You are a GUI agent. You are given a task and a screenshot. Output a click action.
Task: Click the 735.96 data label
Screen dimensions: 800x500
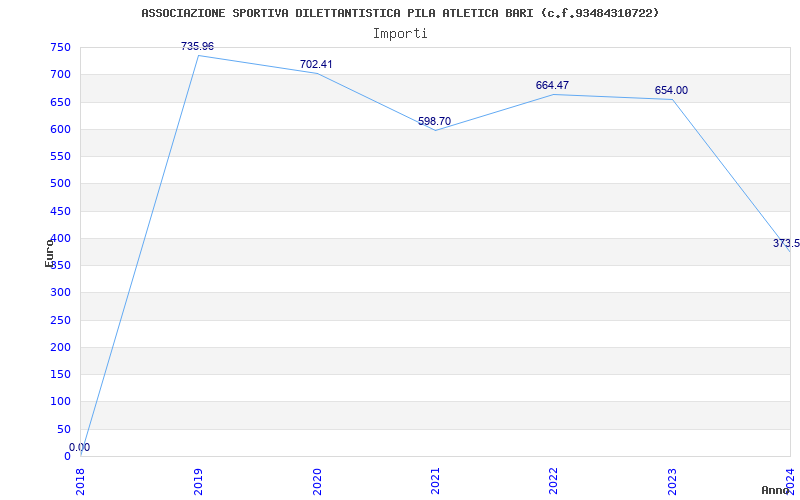tap(197, 46)
